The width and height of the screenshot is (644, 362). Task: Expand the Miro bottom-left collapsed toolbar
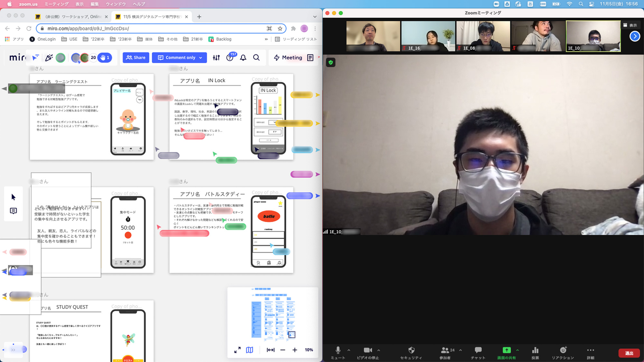(x=14, y=349)
